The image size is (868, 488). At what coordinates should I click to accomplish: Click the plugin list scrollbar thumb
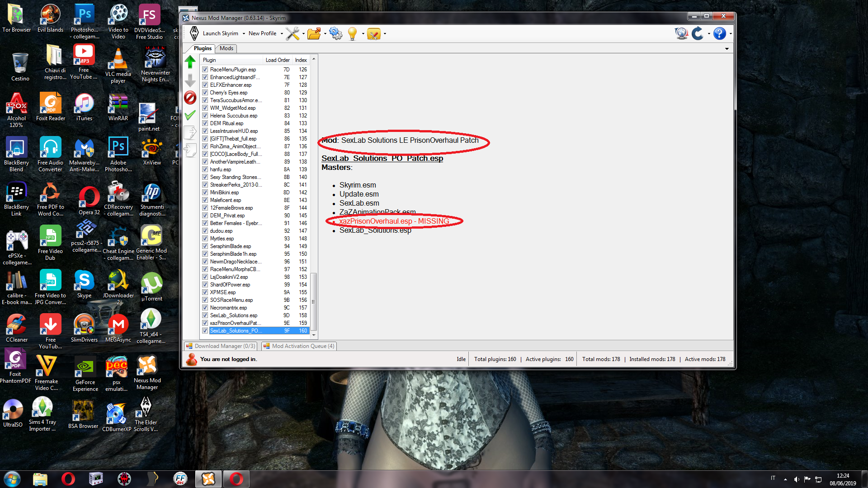[x=314, y=302]
